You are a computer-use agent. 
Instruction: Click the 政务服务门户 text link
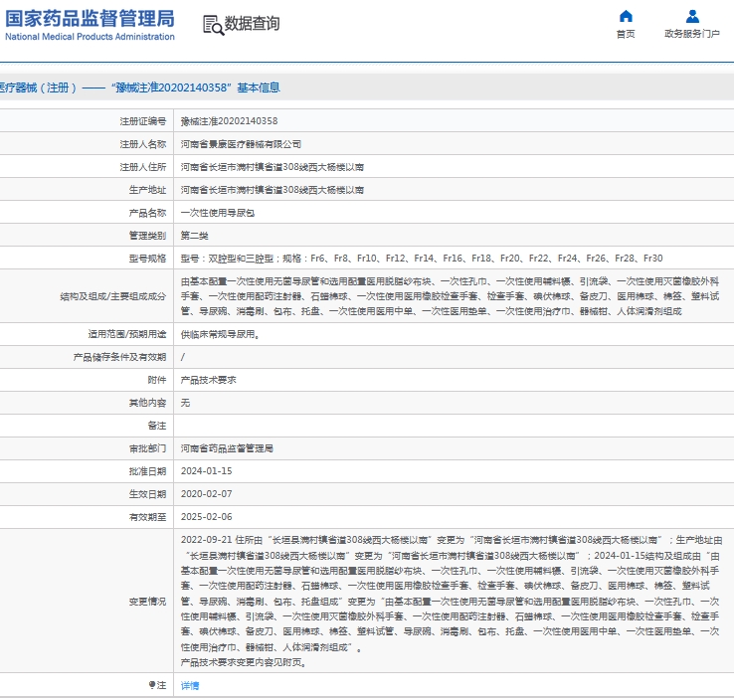[692, 34]
